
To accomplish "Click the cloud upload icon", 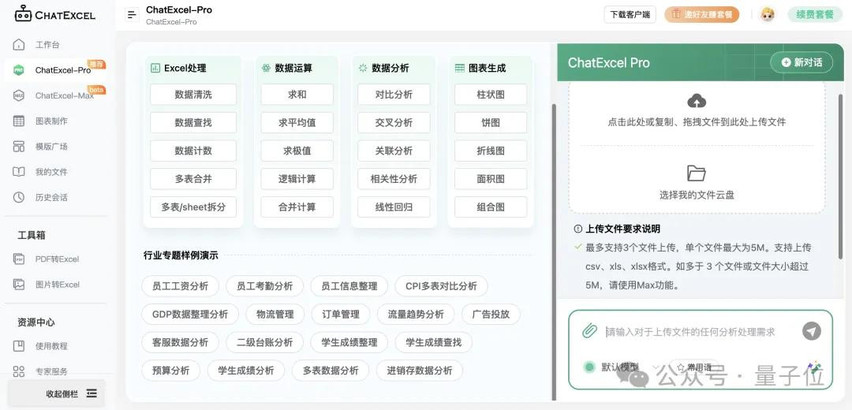I will pos(697,101).
